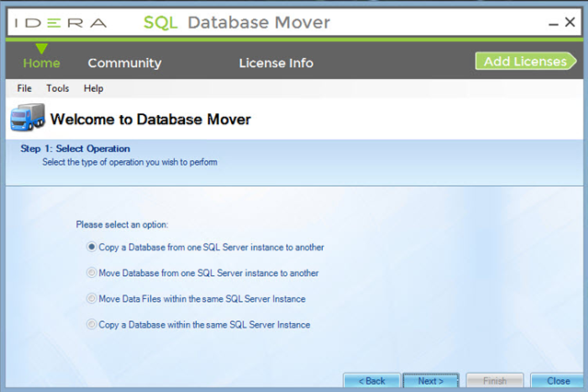Click the Close button at bottom
The height and width of the screenshot is (392, 588).
click(x=558, y=381)
